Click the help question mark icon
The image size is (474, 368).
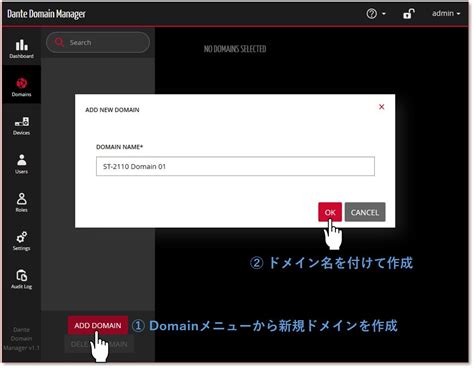371,14
